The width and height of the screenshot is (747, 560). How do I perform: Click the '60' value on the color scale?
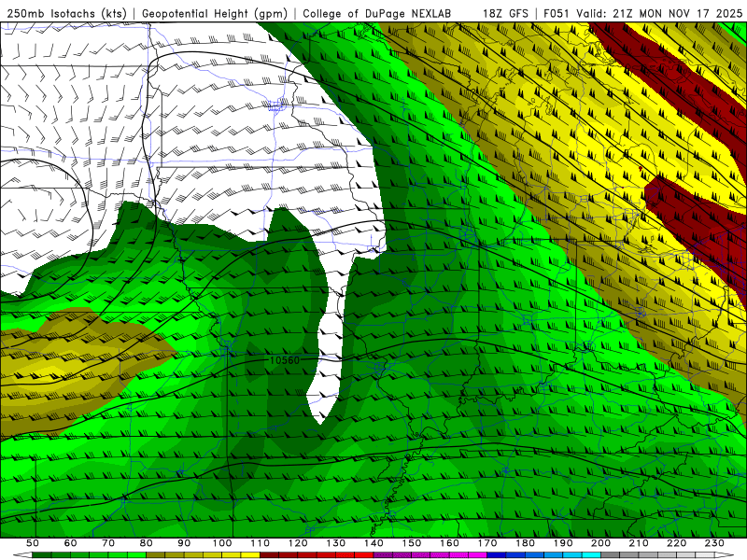pos(71,543)
